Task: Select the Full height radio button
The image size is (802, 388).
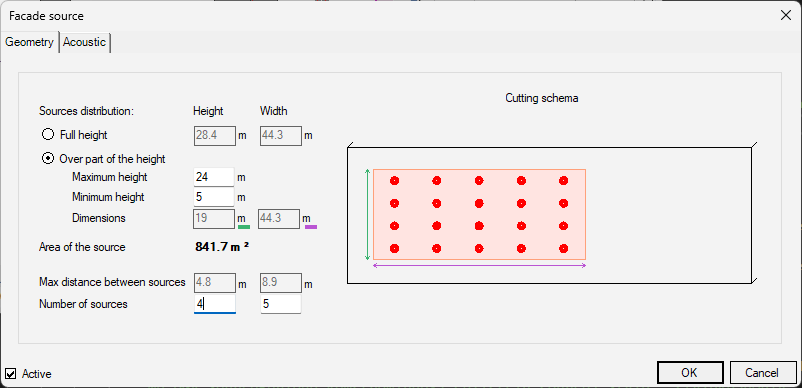Action: 48,135
